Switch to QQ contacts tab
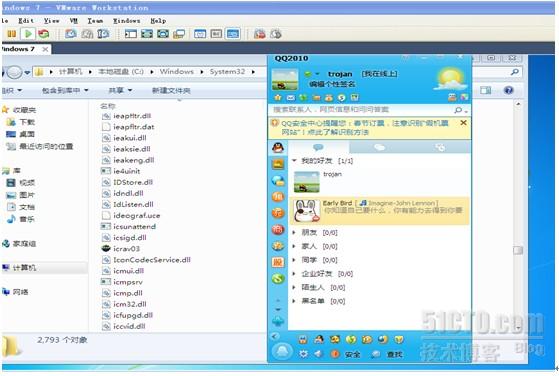 pos(318,147)
